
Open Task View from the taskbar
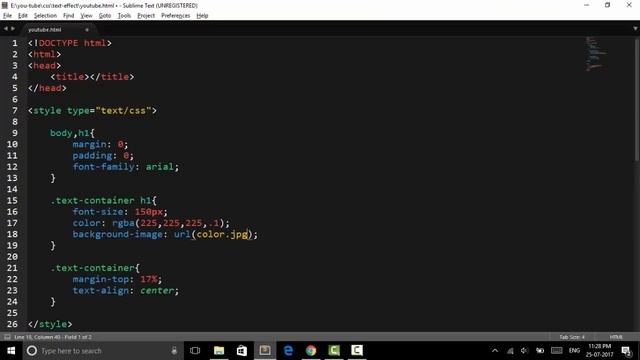[195, 351]
